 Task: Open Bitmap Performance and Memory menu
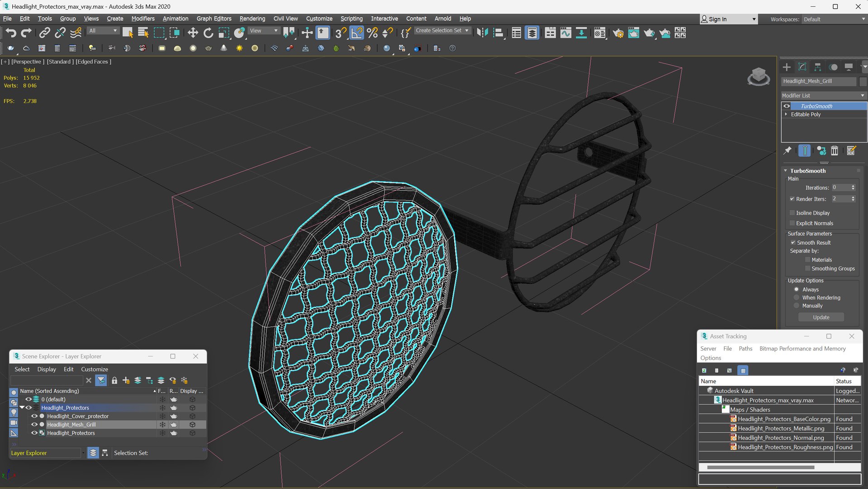point(802,349)
